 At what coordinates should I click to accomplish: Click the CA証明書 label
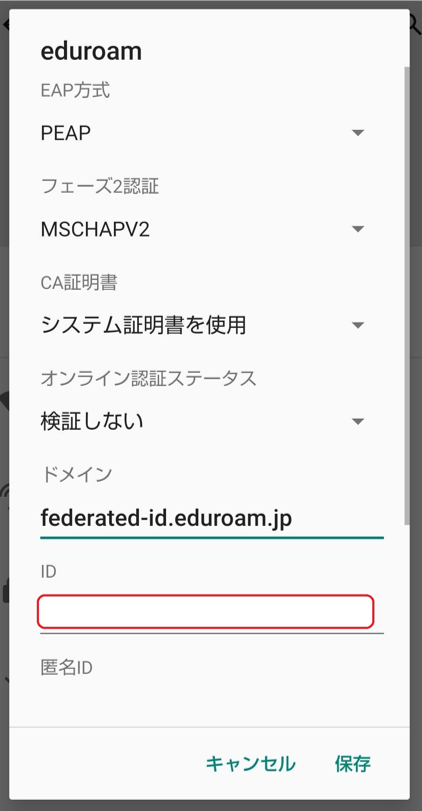(79, 283)
